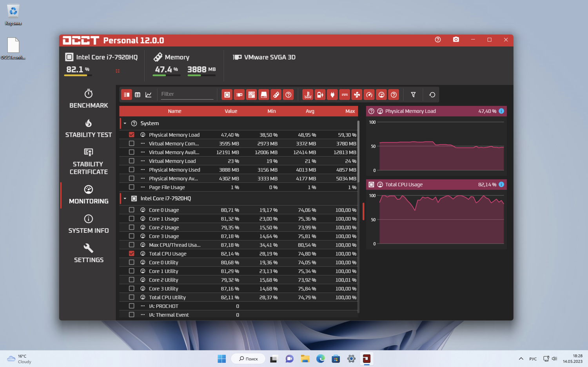The height and width of the screenshot is (367, 588).
Task: Open the Settings section
Action: (x=89, y=254)
